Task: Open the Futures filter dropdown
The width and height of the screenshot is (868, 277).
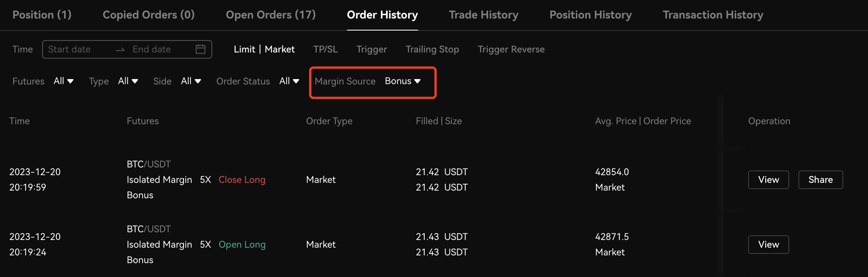Action: pos(63,81)
